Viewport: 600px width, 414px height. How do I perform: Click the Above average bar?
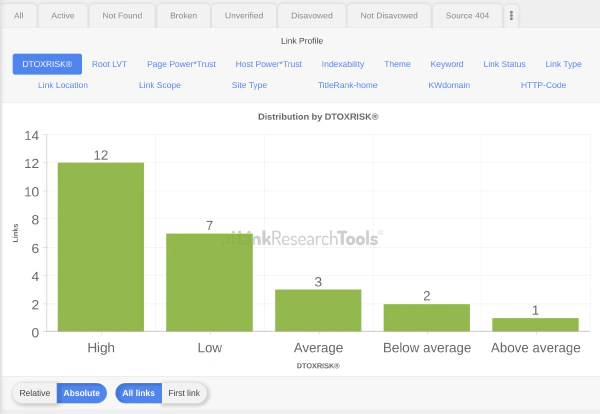pos(535,324)
